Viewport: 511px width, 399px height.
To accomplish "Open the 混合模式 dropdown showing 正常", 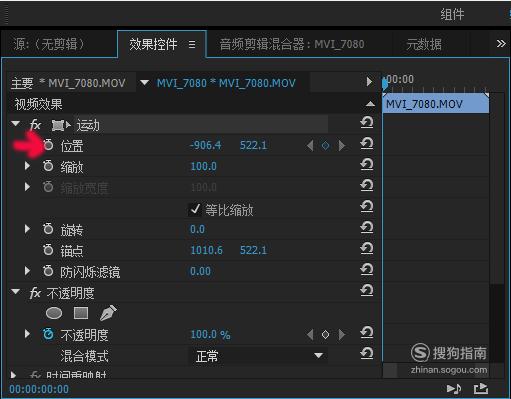I will 258,356.
